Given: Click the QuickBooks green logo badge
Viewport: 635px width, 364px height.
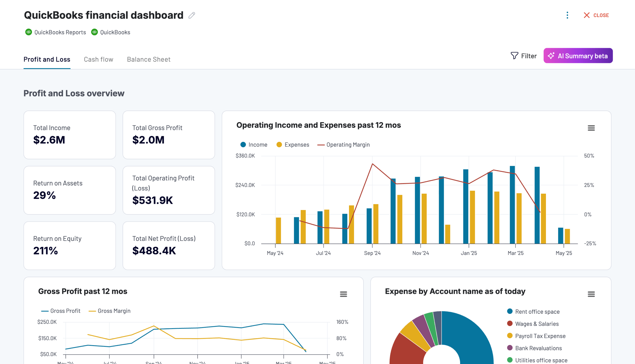Looking at the screenshot, I should (94, 32).
